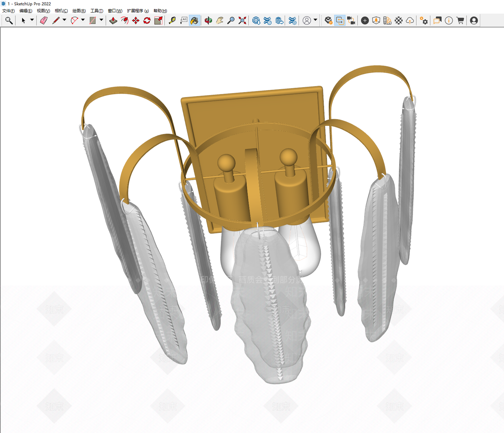This screenshot has height=433, width=504.
Task: Open the 工具(T) menu
Action: coord(97,11)
